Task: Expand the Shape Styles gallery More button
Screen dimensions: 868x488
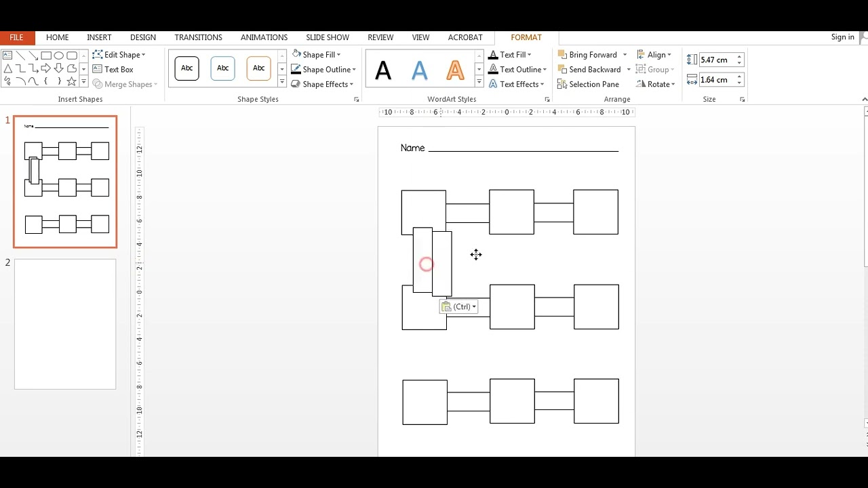Action: [x=281, y=82]
